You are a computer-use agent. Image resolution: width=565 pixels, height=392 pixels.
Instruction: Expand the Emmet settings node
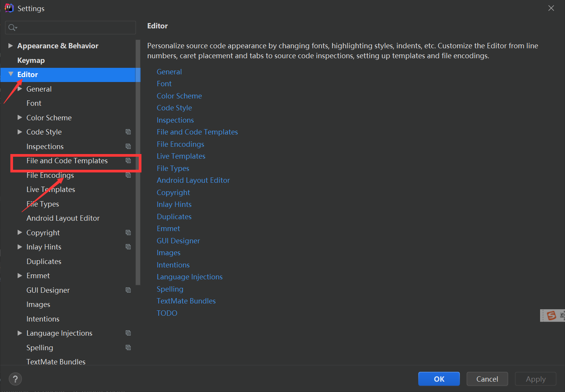[x=20, y=276]
